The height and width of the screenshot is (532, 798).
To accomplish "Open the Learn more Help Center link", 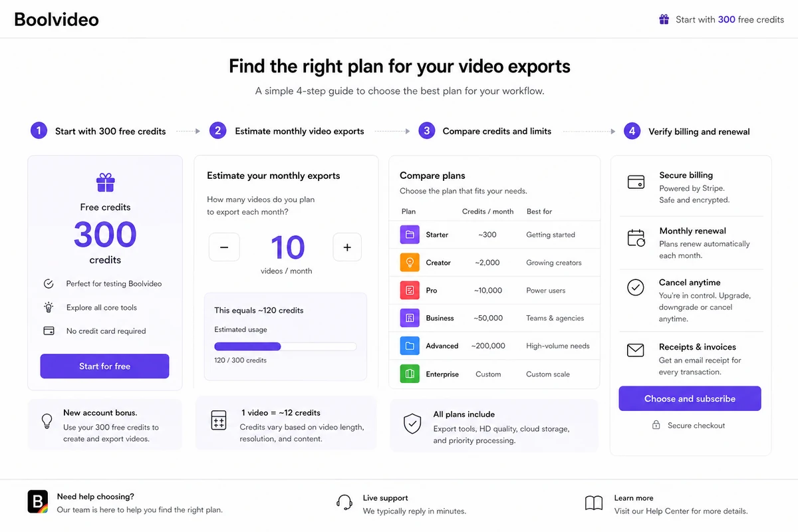I will coord(681,511).
